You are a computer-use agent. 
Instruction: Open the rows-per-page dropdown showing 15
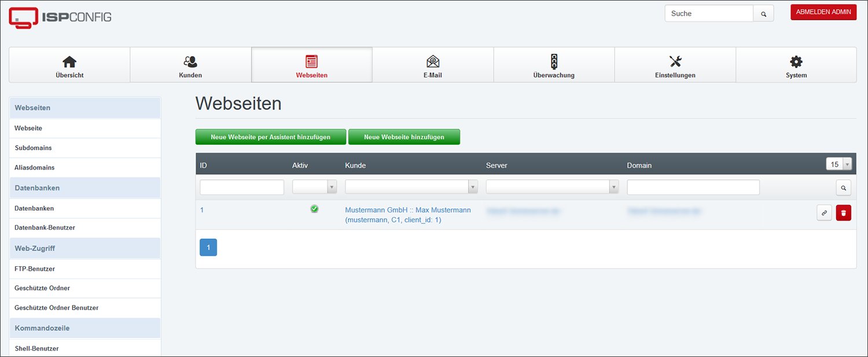(839, 164)
